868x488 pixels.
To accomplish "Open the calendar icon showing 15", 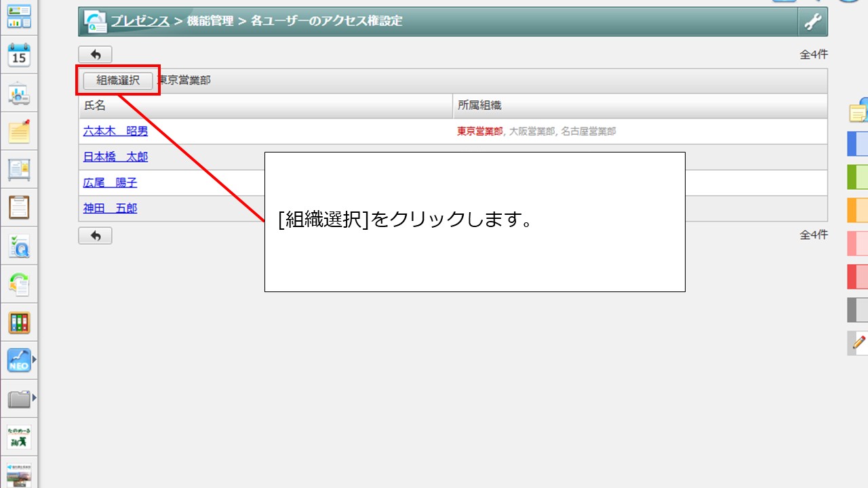I will pyautogui.click(x=19, y=55).
